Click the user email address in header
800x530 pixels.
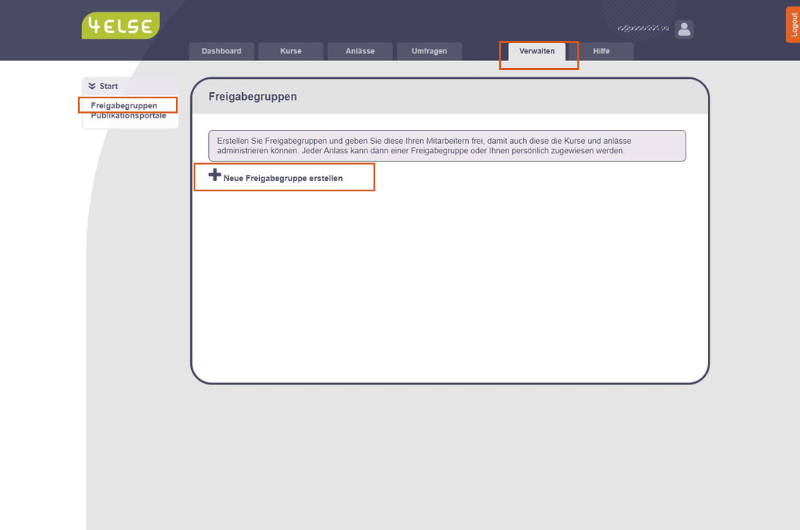point(643,29)
